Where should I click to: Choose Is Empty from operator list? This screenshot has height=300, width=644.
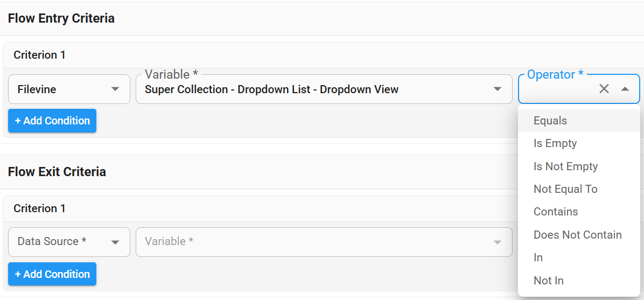point(555,143)
